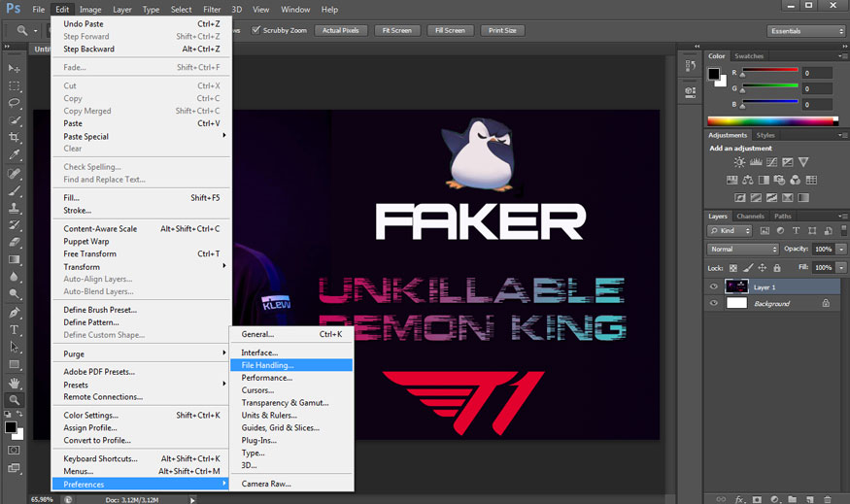
Task: Create a new layer icon
Action: pos(810,499)
